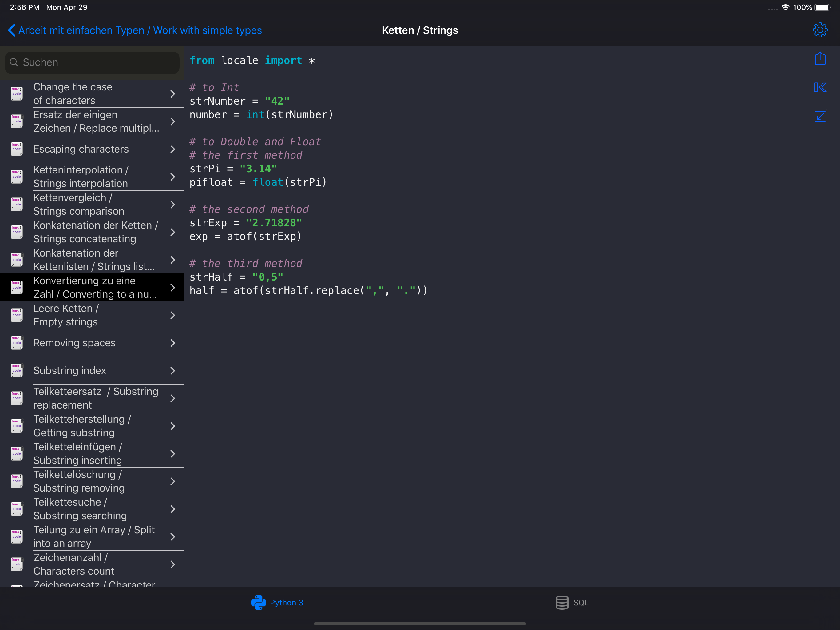
Task: Click the scroll-to-bottom arrow icon
Action: click(x=820, y=116)
